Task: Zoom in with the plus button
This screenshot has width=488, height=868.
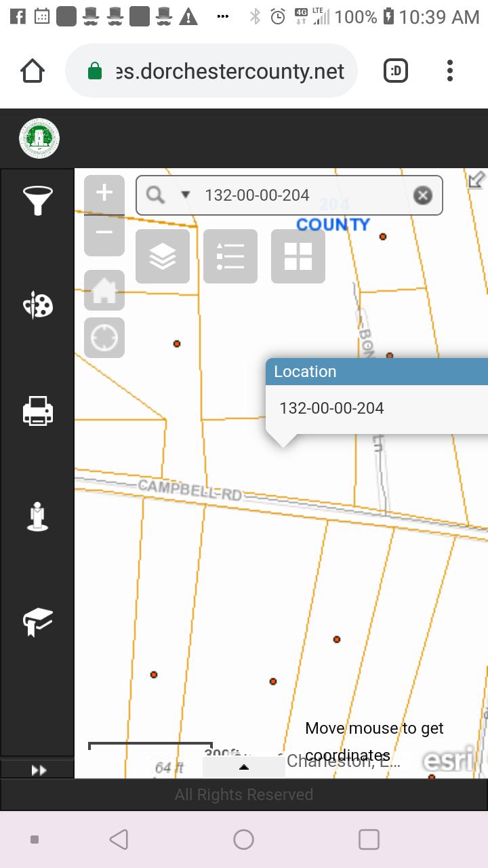Action: (104, 195)
